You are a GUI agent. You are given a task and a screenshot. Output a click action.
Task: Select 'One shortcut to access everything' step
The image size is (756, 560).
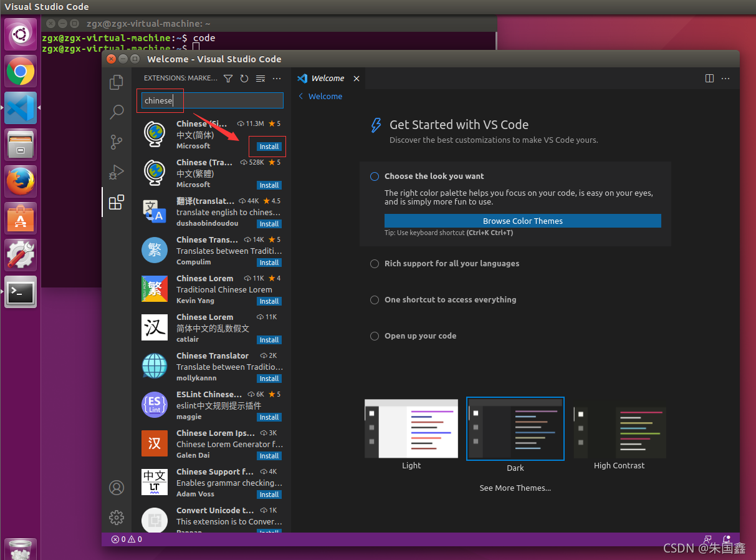tap(450, 300)
